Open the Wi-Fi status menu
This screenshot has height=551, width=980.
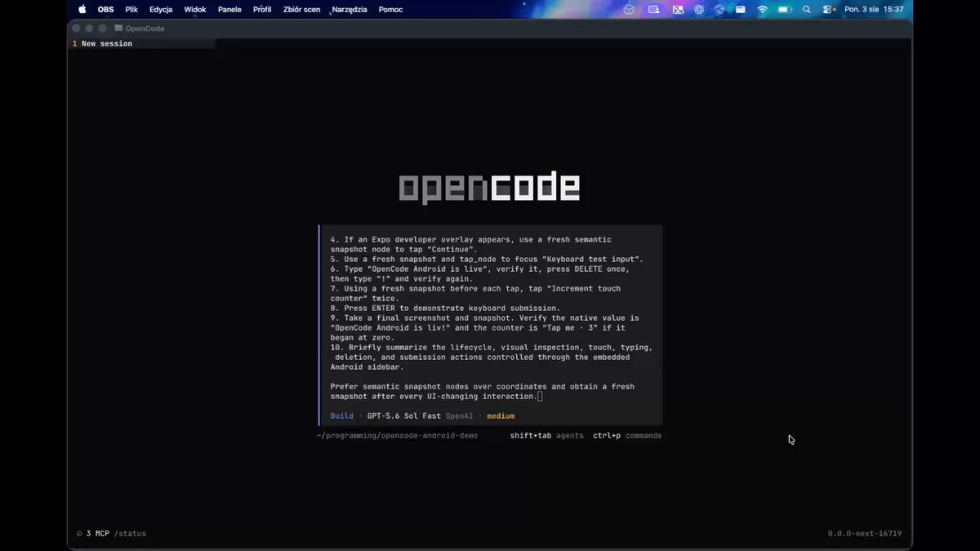763,10
